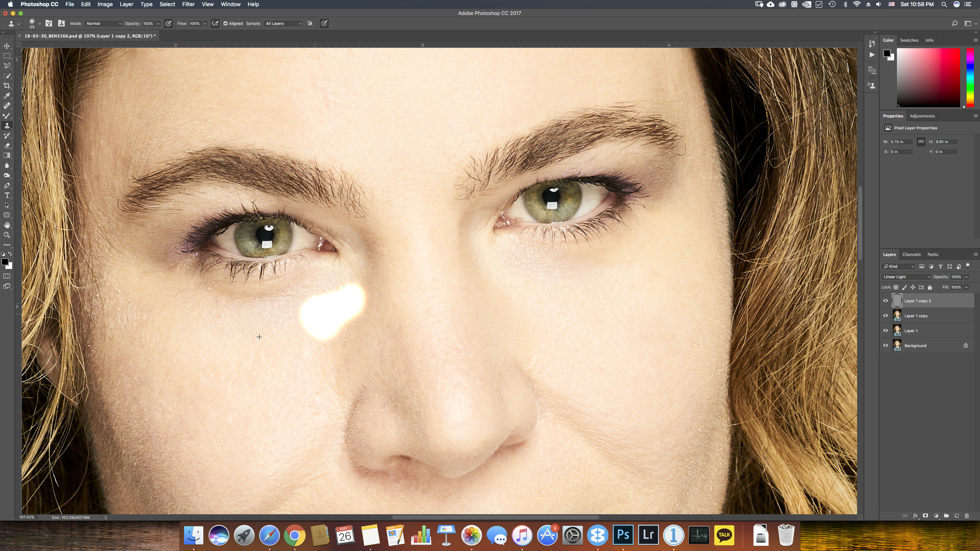Select the Horizontal Type tool
980x551 pixels.
(7, 195)
